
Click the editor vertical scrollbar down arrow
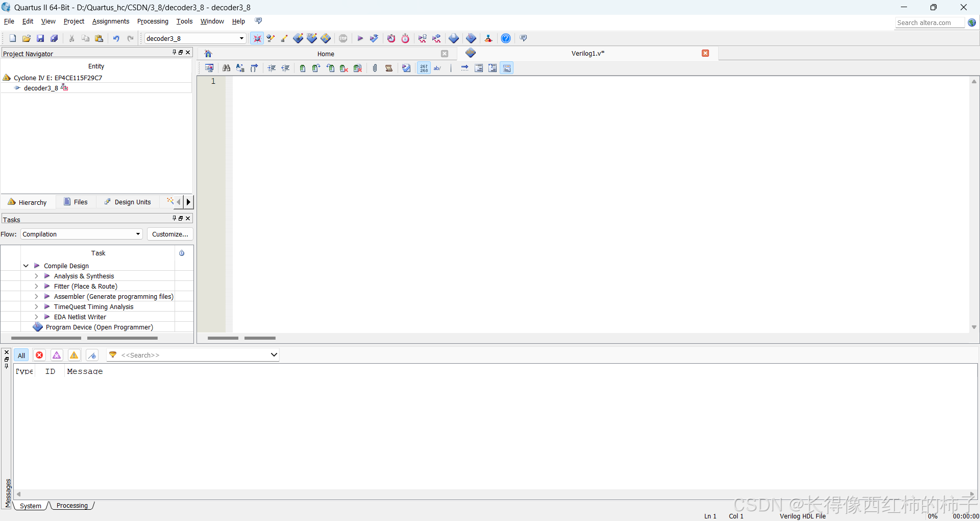point(974,327)
